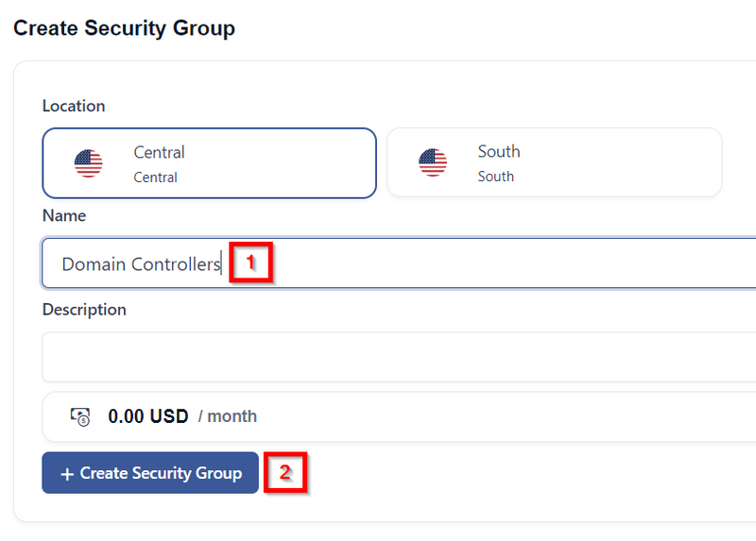Image resolution: width=756 pixels, height=541 pixels.
Task: Click the 0.00 USD monthly price
Action: pyautogui.click(x=148, y=416)
